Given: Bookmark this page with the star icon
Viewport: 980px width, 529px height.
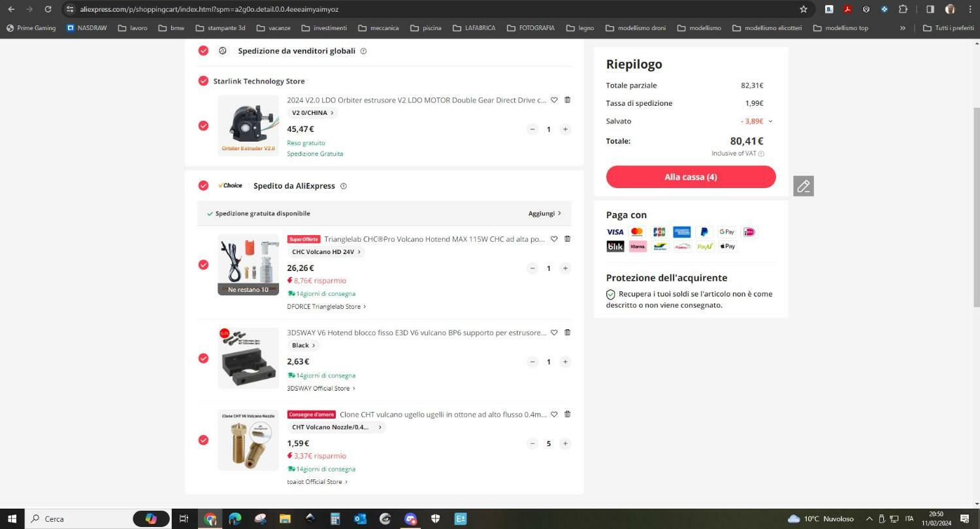Looking at the screenshot, I should tap(804, 9).
